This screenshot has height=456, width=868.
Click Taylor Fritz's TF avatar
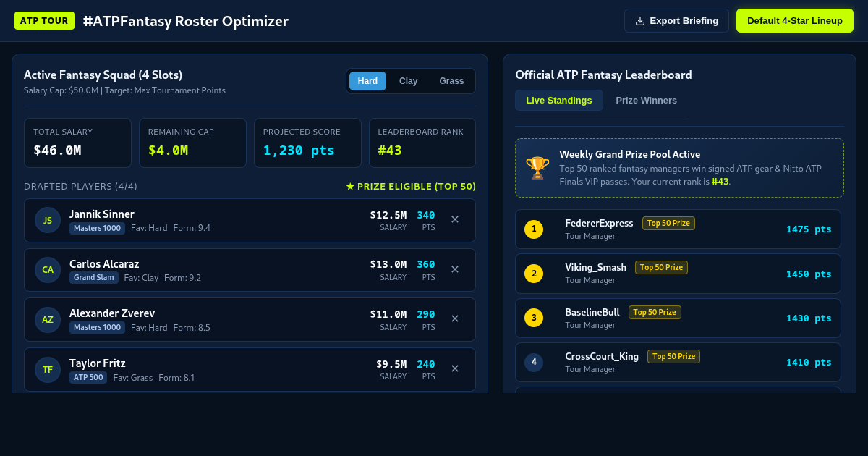[48, 369]
